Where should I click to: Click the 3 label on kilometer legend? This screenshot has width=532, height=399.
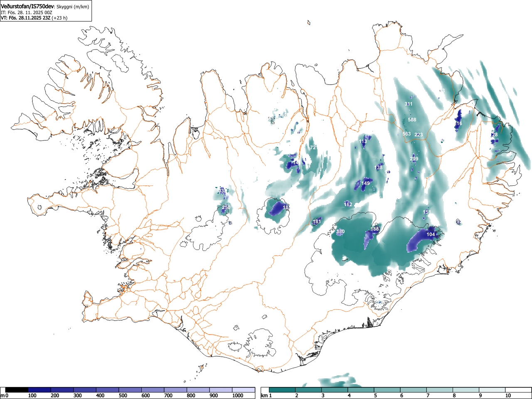(x=323, y=396)
